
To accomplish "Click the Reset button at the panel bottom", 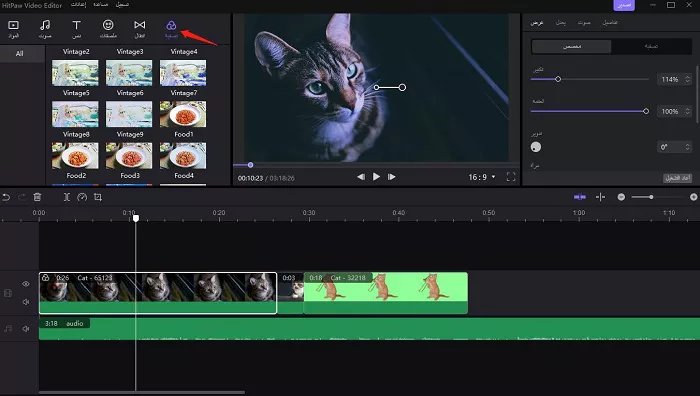I will 678,178.
